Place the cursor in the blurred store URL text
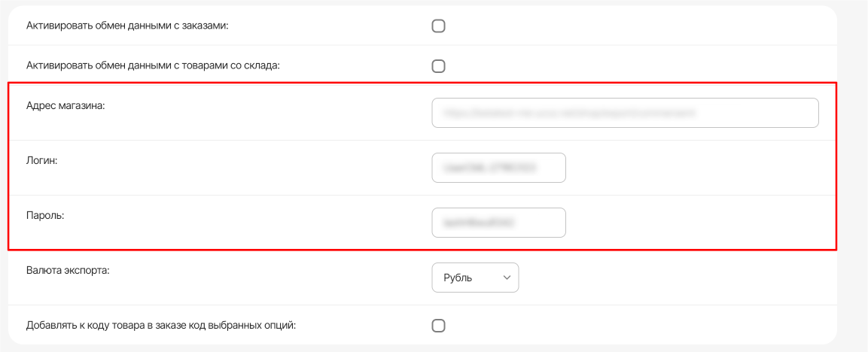The image size is (868, 352). pyautogui.click(x=568, y=114)
